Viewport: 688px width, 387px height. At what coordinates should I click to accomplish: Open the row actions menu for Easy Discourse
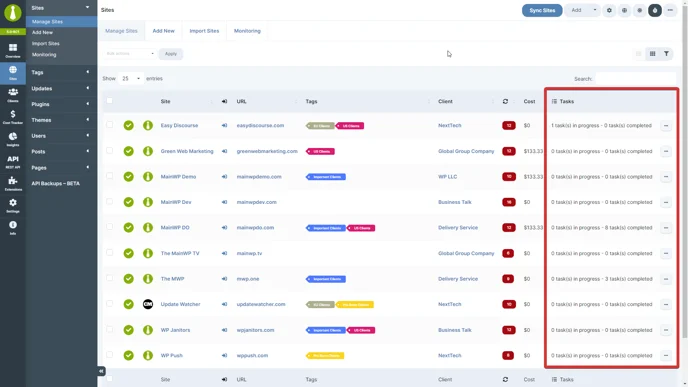coord(666,125)
